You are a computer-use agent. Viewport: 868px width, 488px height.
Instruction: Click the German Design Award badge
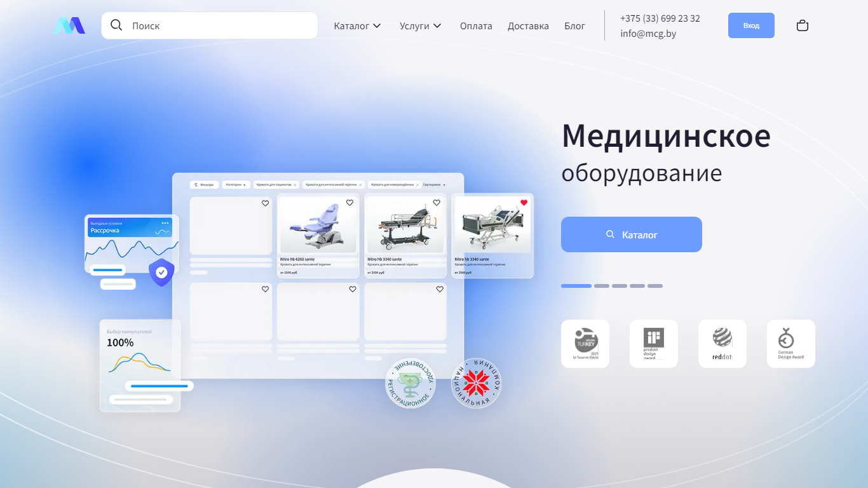click(791, 344)
